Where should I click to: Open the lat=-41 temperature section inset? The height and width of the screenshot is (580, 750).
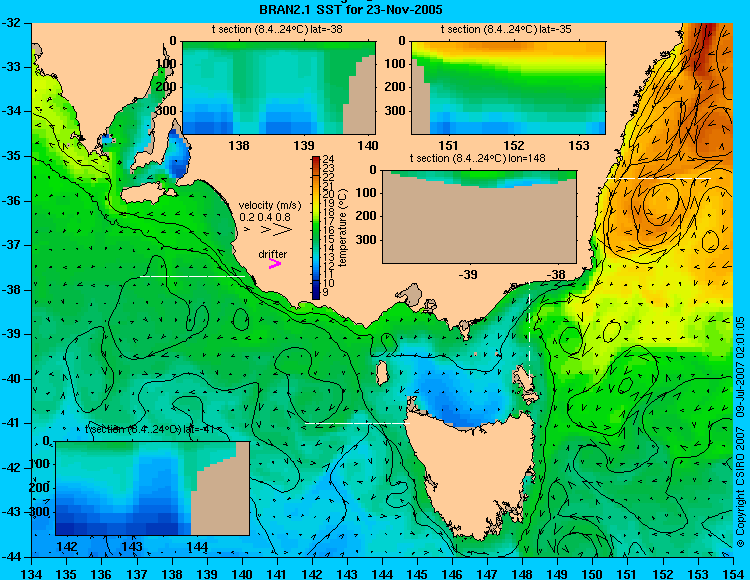pos(153,488)
